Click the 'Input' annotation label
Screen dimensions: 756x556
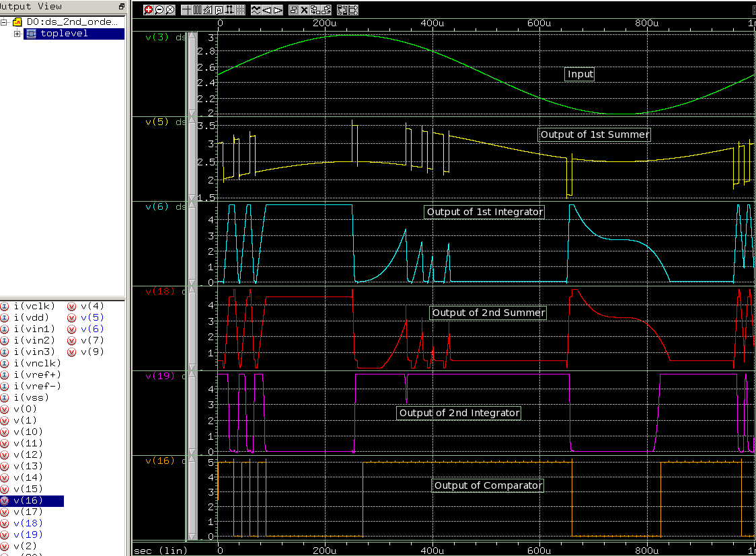click(580, 74)
